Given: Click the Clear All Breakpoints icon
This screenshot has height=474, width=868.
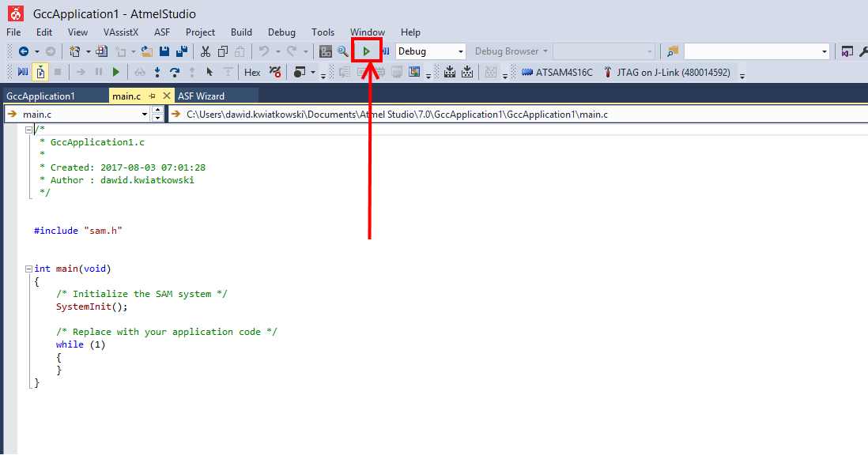Looking at the screenshot, I should click(x=274, y=73).
